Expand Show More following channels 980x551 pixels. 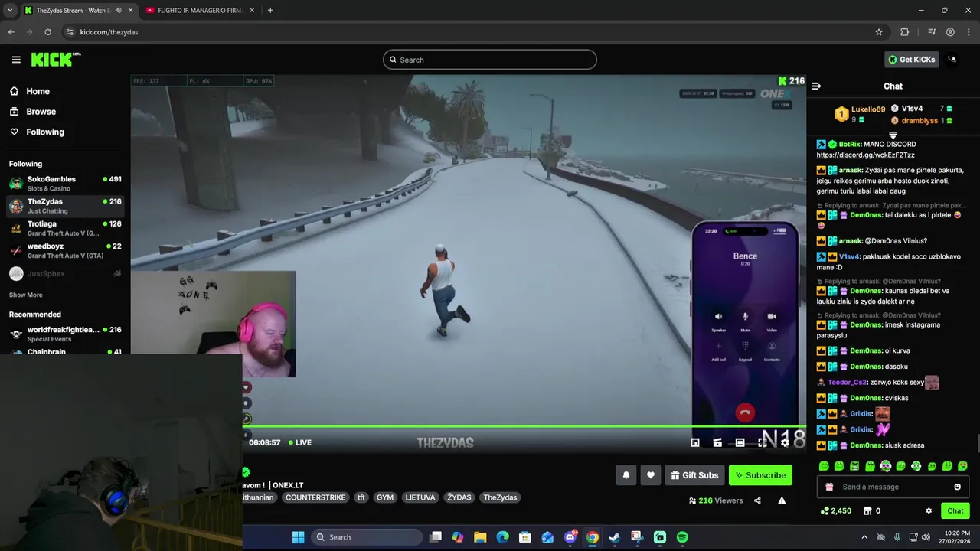[26, 295]
